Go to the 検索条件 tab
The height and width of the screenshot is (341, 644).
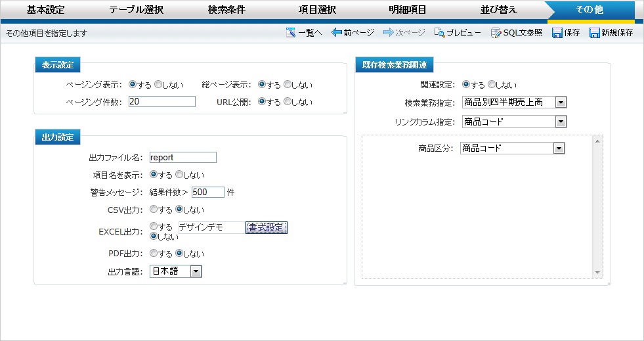coord(226,10)
